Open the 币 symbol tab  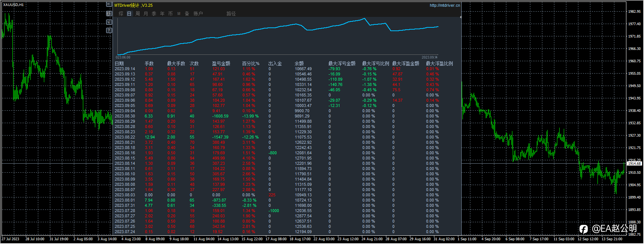point(171,14)
